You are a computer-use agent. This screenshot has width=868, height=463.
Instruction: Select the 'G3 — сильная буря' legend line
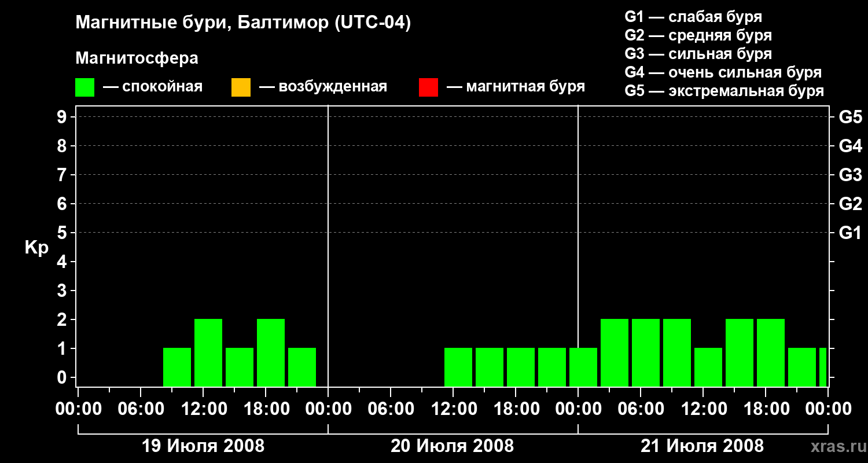698,54
